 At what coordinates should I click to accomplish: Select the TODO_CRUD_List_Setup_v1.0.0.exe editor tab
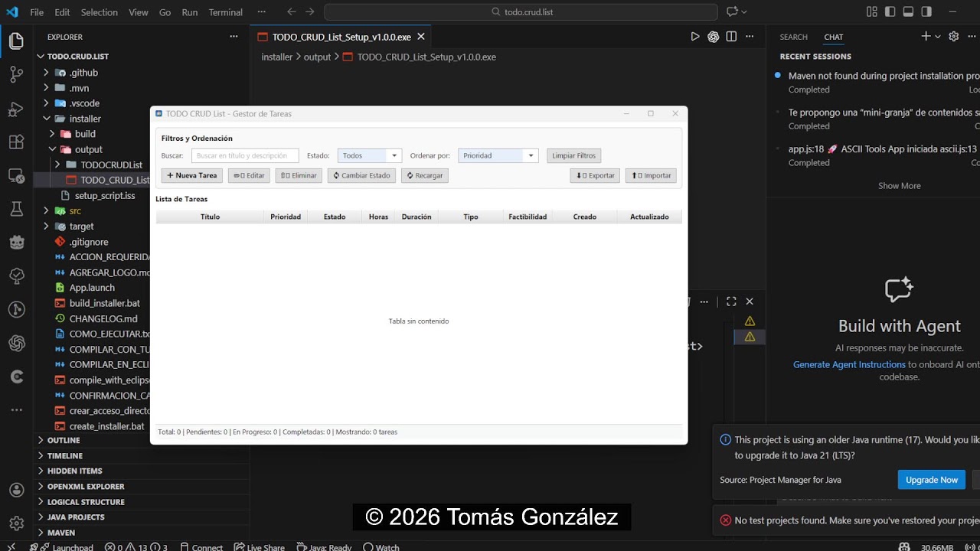[341, 37]
